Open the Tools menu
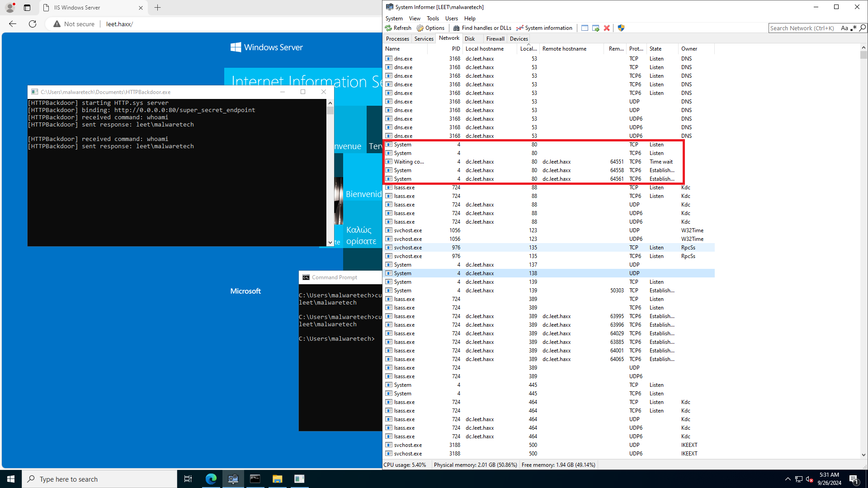The width and height of the screenshot is (868, 488). click(x=433, y=19)
